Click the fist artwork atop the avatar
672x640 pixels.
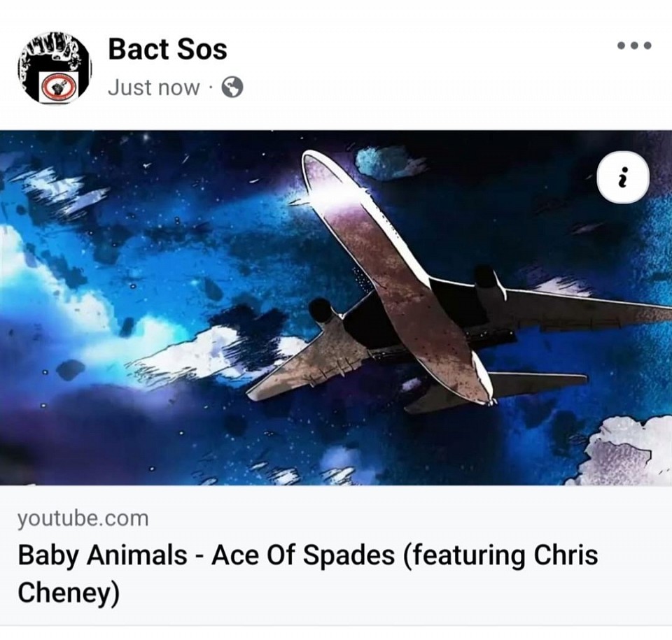(x=54, y=45)
